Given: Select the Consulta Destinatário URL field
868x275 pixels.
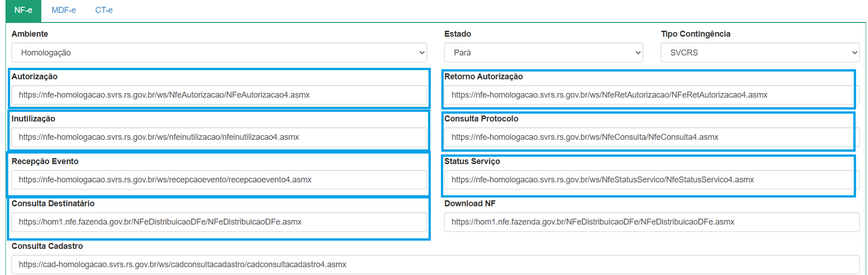Looking at the screenshot, I should 219,222.
